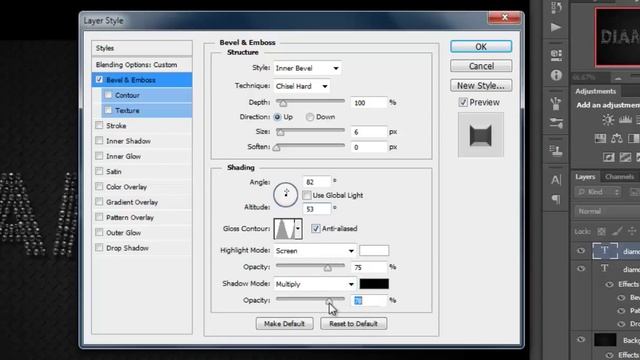Open the Info panel icon

(556, 75)
